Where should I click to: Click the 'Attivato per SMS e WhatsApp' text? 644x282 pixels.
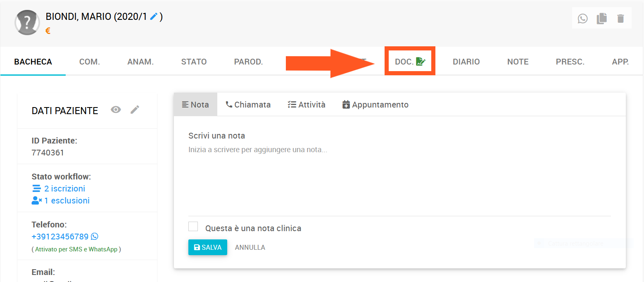coord(76,249)
